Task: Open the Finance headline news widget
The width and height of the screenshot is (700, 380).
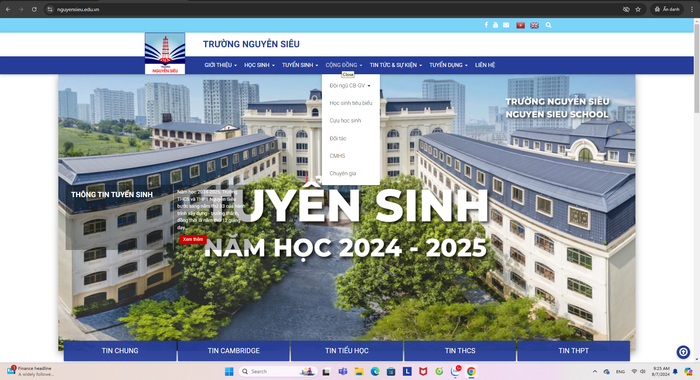Action: pos(29,371)
